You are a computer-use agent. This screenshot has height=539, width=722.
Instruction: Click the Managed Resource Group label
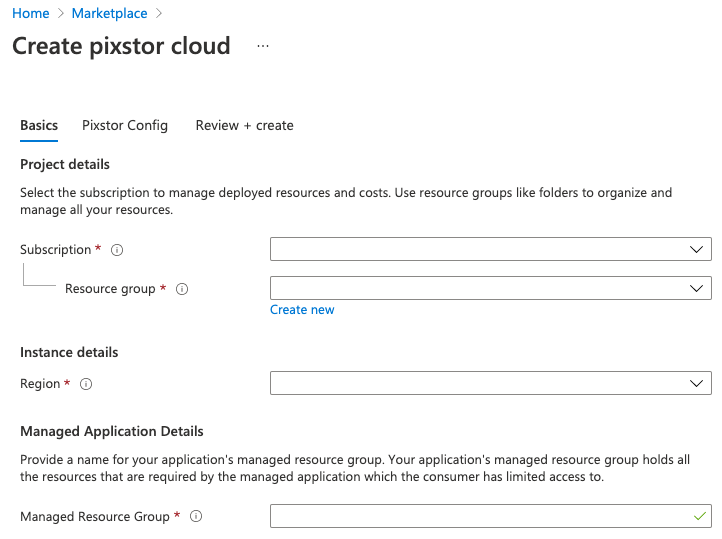[x=95, y=516]
